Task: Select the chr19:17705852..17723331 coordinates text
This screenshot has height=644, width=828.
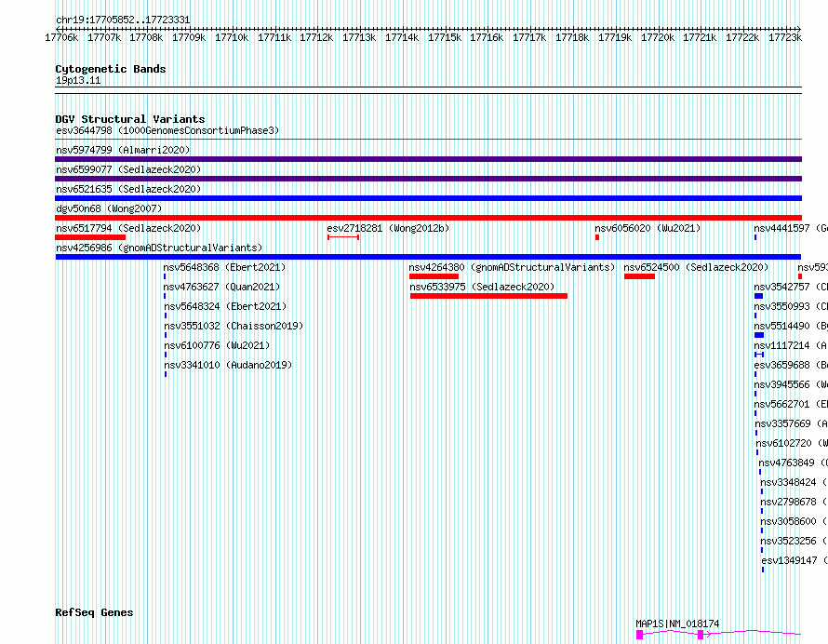Action: 123,20
